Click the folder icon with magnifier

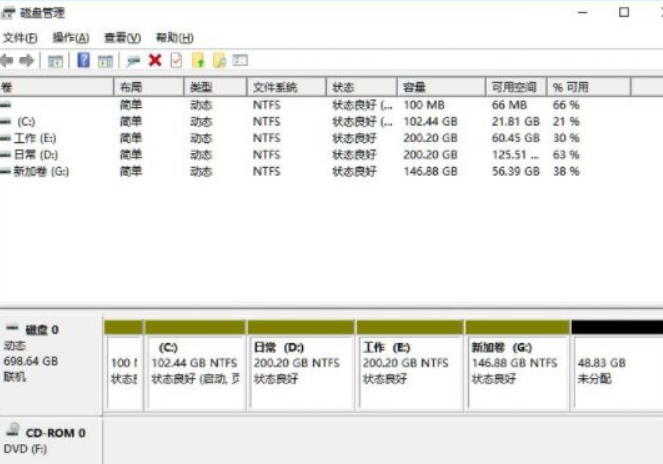point(219,61)
